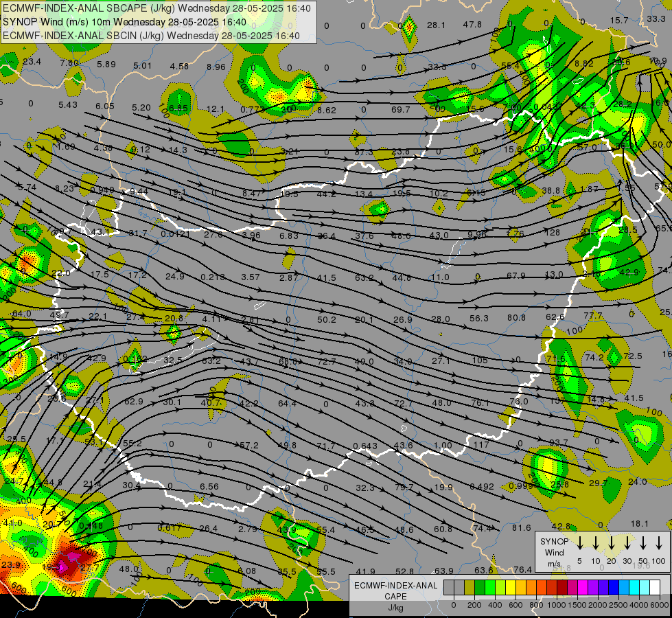This screenshot has height=618, width=672.
Task: Click the SYNOP Wind m/s legend label
Action: (554, 552)
